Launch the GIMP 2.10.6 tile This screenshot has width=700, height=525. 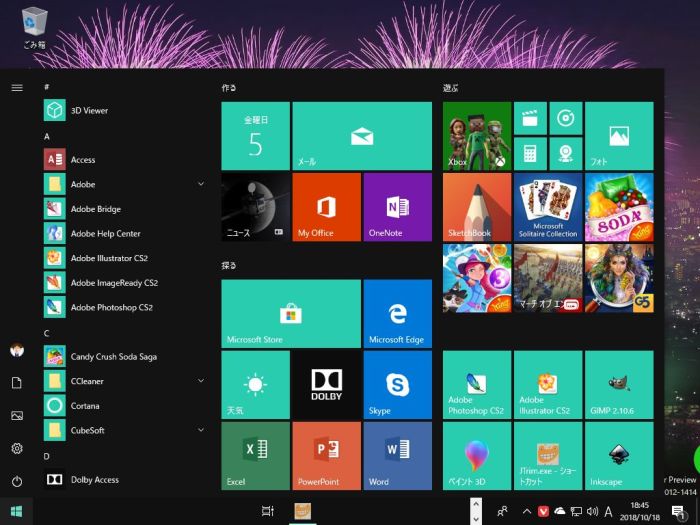coord(618,384)
